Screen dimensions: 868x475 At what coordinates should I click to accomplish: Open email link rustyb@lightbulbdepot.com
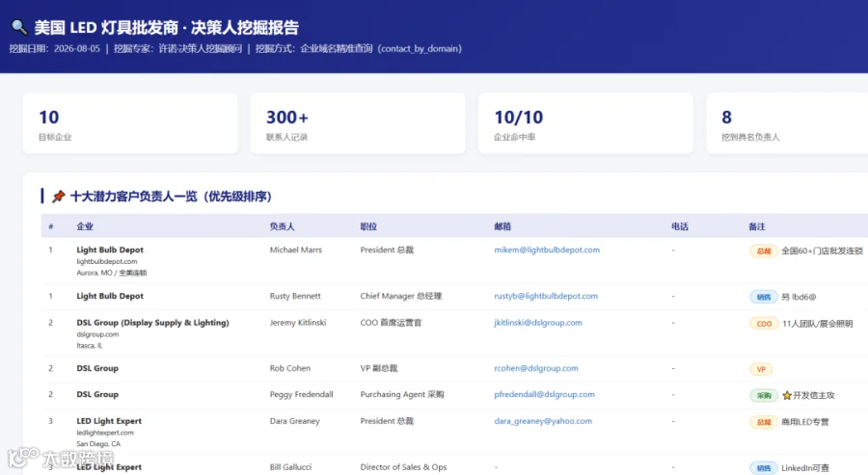click(545, 296)
